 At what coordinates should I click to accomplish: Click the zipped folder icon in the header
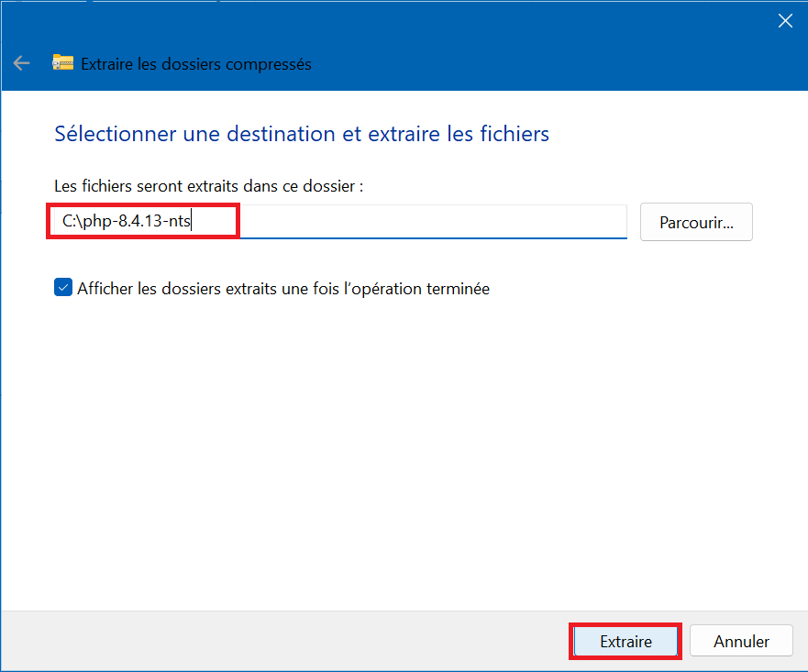click(x=62, y=63)
